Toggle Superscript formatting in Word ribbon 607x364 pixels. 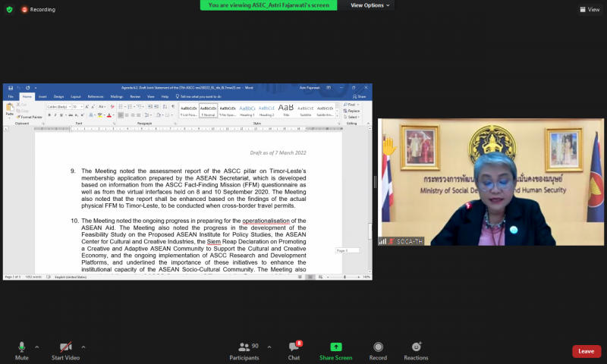coord(83,115)
